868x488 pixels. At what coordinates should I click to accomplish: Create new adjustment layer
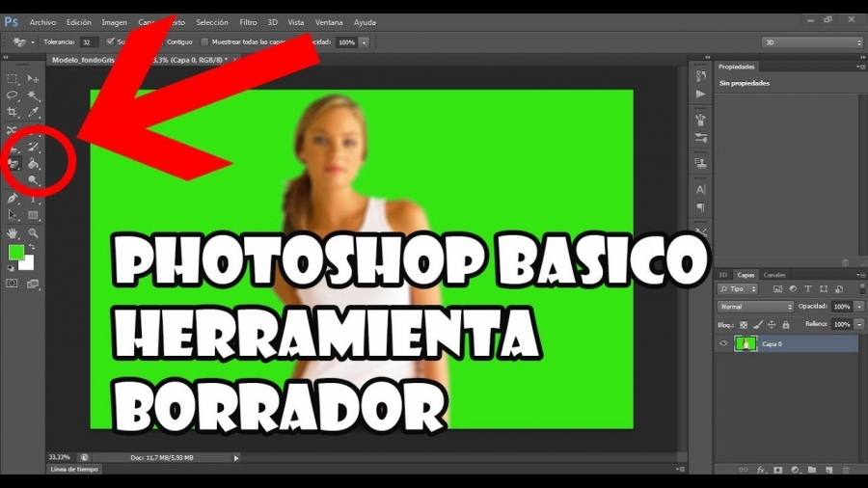795,470
